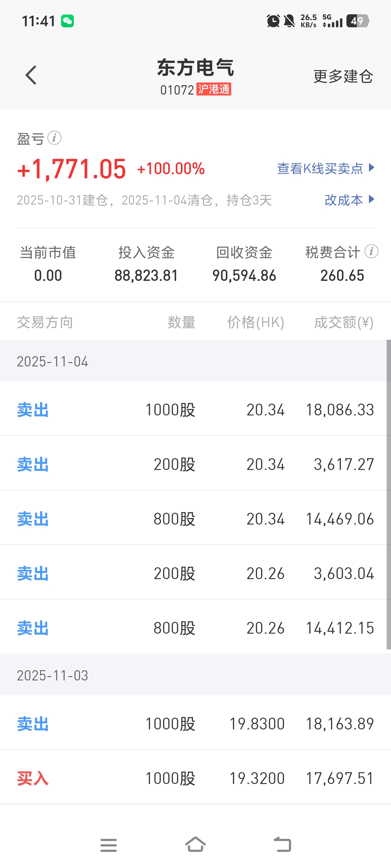Open 改成本 link

(x=344, y=200)
